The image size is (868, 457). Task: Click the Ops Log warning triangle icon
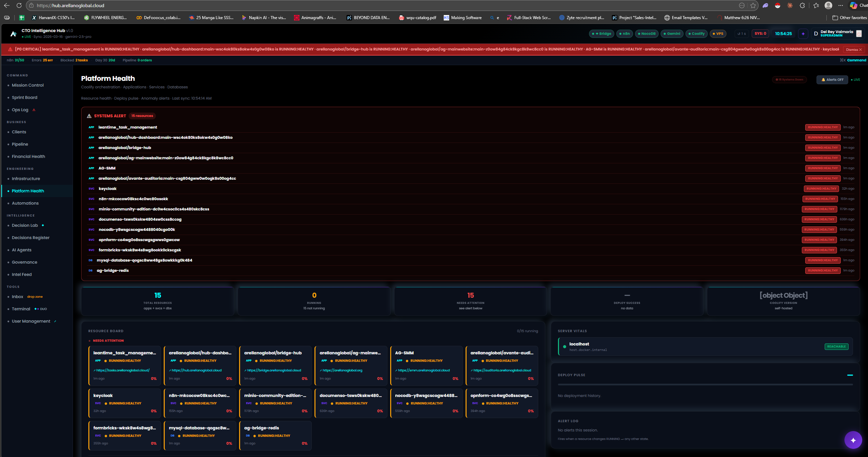click(34, 110)
